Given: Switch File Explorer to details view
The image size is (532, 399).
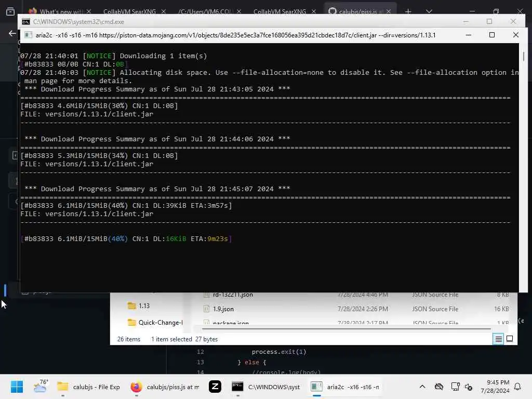Looking at the screenshot, I should (498, 339).
